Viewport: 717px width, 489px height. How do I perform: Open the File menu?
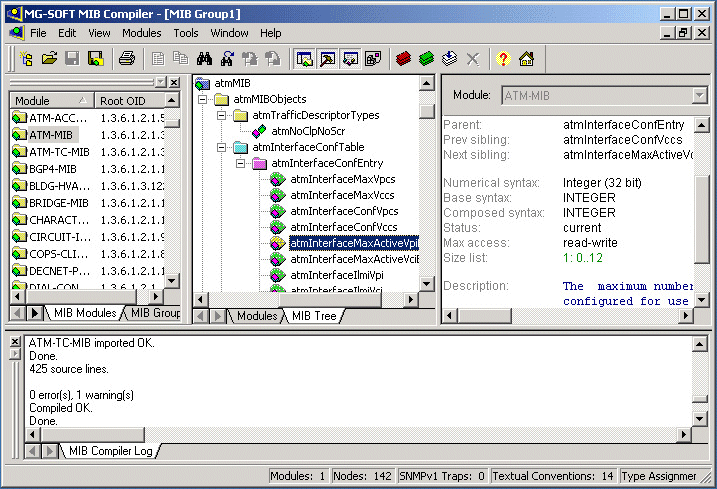click(38, 33)
